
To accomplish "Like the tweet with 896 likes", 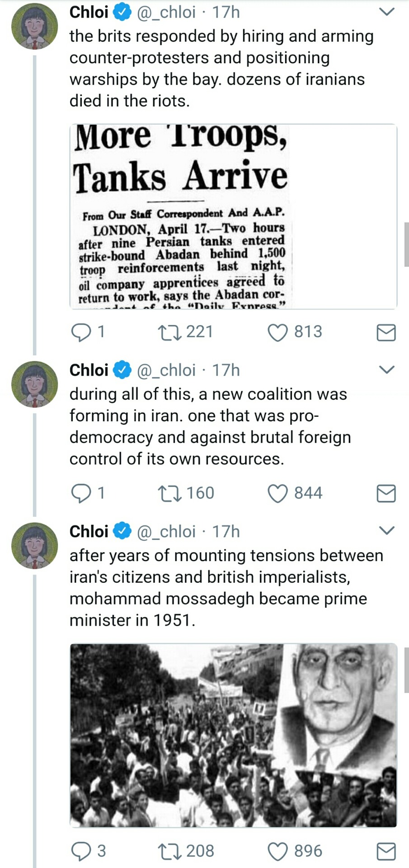I will click(x=277, y=851).
